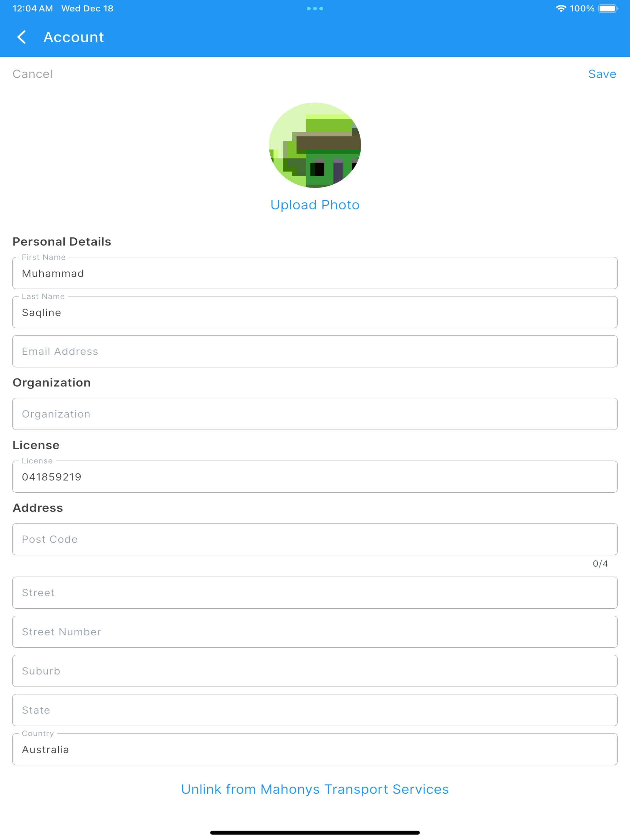Tap the battery indicator icon

(x=608, y=8)
